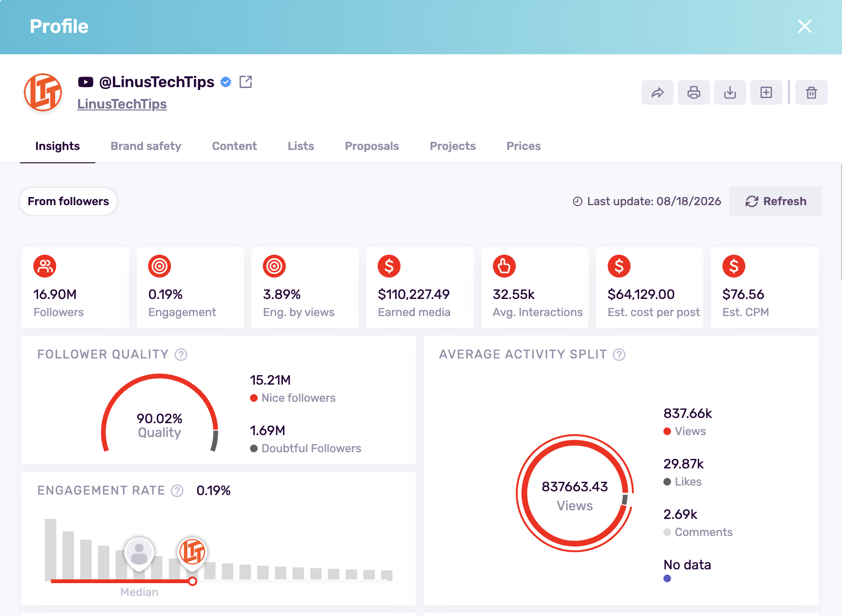This screenshot has height=616, width=842.
Task: Click the 1.69M Doubtful Followers value
Action: click(267, 430)
